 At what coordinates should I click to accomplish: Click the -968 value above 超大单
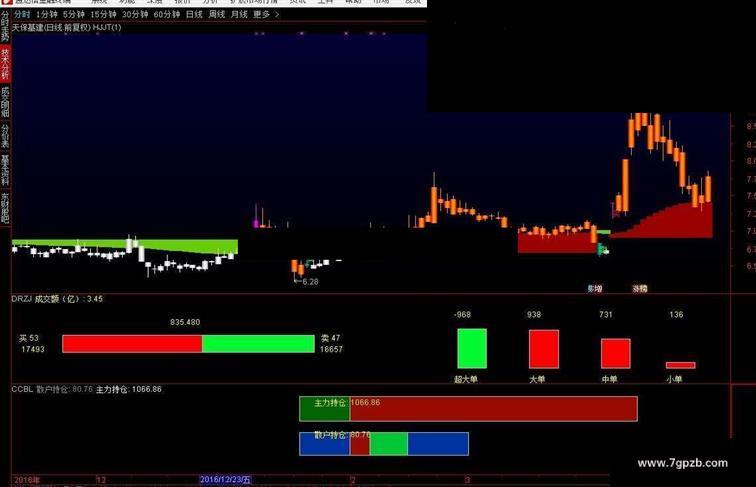[462, 314]
